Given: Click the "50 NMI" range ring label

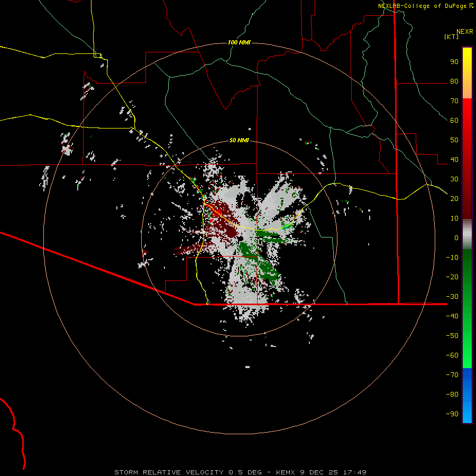Looking at the screenshot, I should point(239,140).
